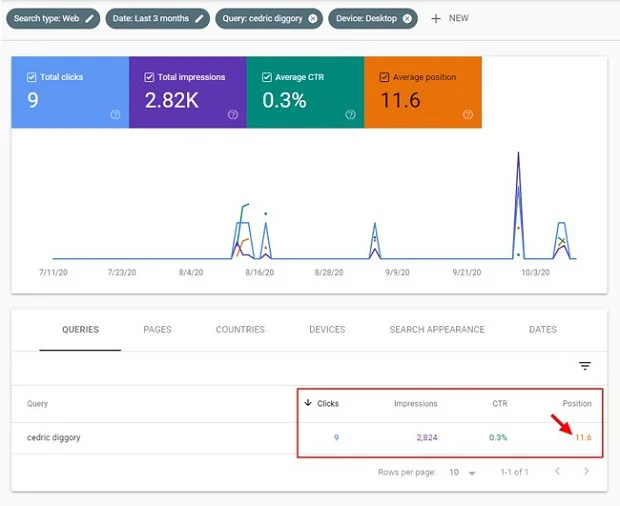Click help icon on Average position card
This screenshot has height=506, width=620.
pos(467,115)
